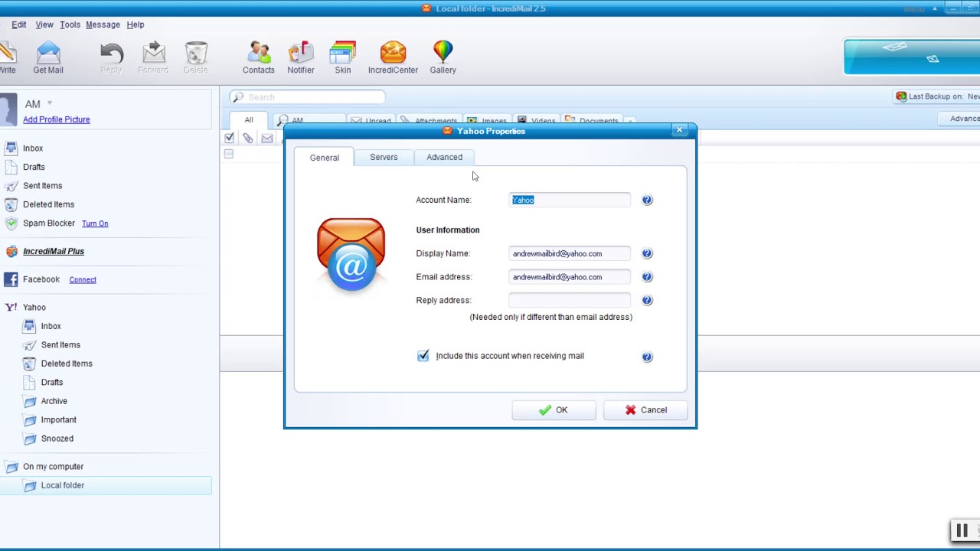Viewport: 980px width, 551px height.
Task: Tick the empty message row checkbox
Action: coord(228,154)
